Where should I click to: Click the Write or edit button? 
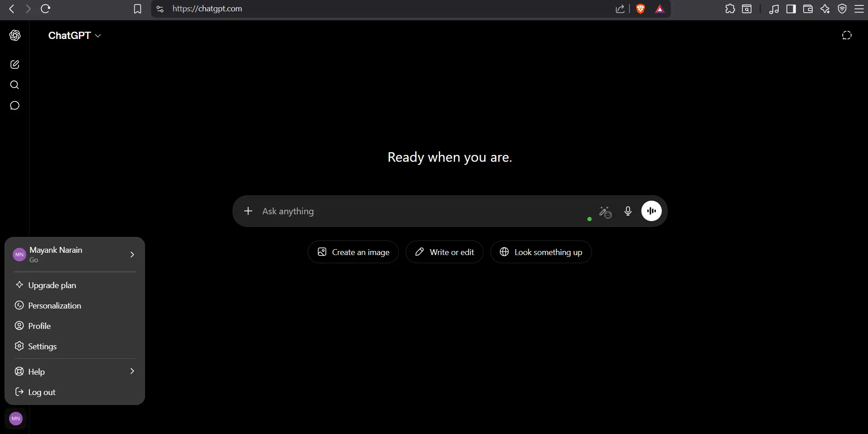coord(445,252)
